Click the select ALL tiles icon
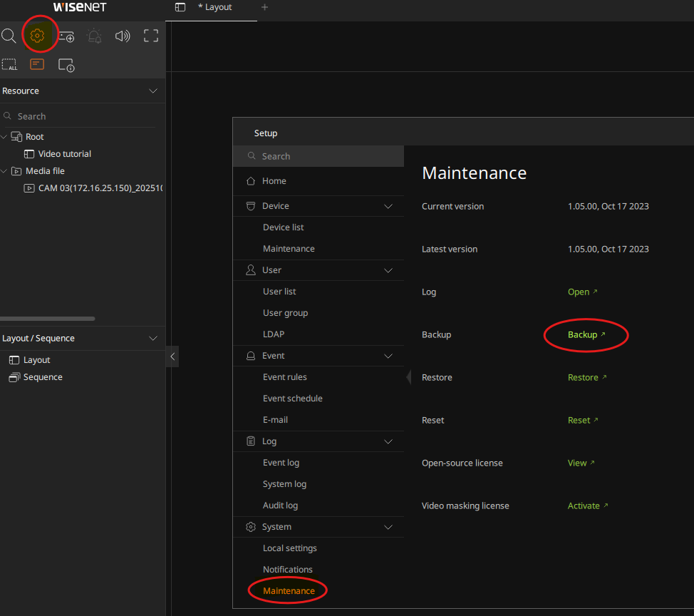 [9, 65]
